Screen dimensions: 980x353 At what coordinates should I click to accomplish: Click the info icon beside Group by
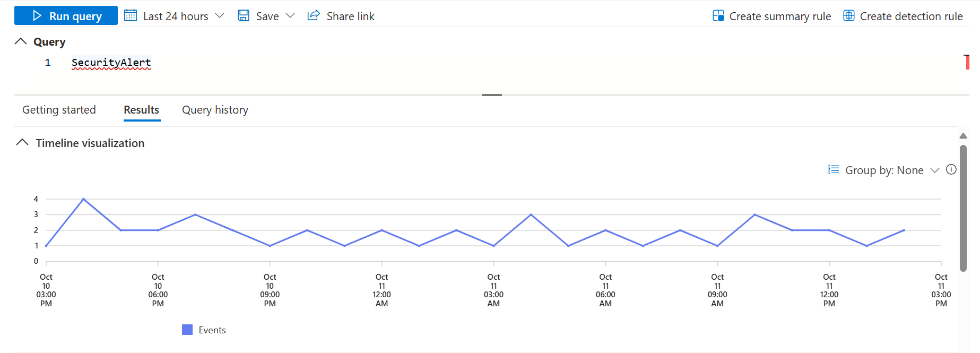(x=951, y=170)
